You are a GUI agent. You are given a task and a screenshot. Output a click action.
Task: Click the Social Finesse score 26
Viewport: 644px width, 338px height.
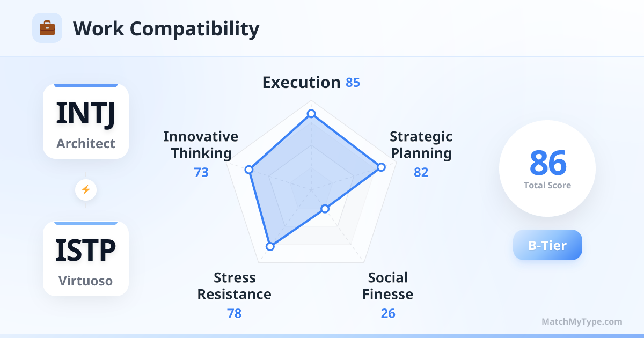(x=388, y=313)
